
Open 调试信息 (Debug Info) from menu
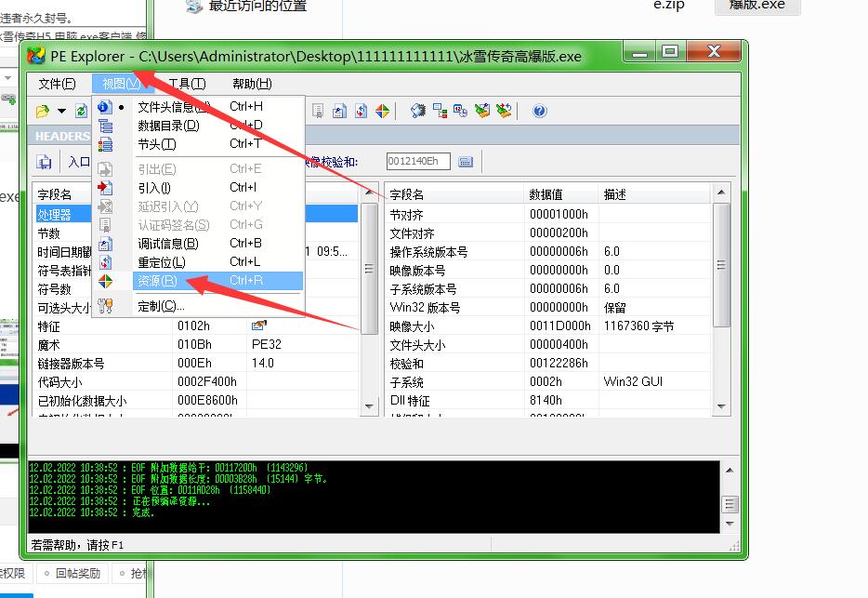(x=168, y=244)
